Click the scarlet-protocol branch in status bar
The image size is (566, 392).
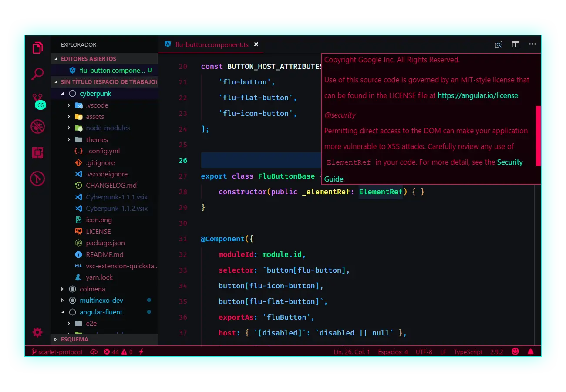(x=57, y=352)
